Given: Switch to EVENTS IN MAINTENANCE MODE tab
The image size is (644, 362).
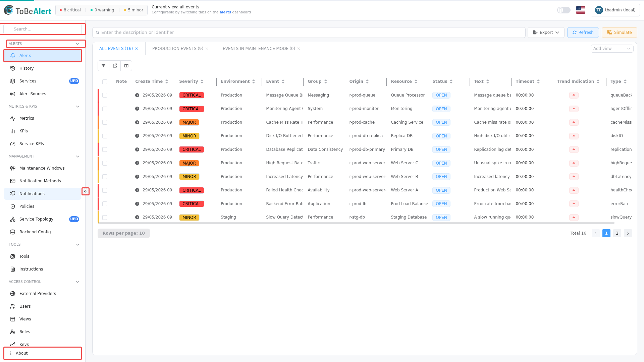Looking at the screenshot, I should click(x=259, y=49).
